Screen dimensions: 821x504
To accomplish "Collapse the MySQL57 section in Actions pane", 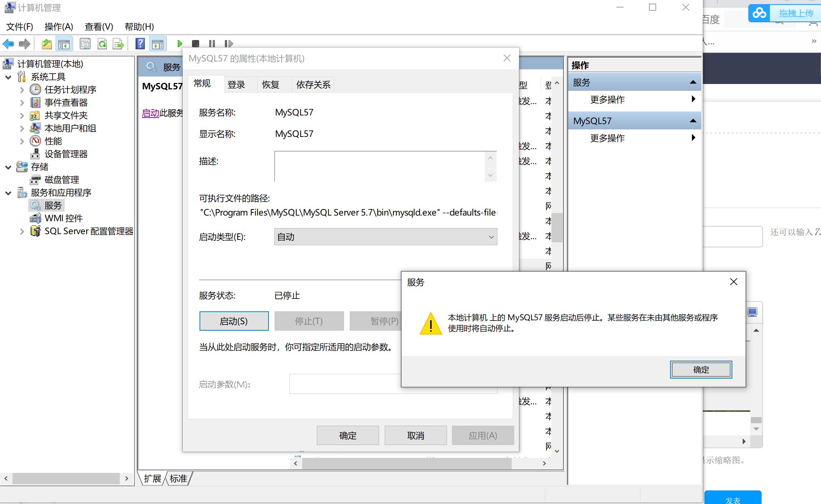I will [x=693, y=121].
